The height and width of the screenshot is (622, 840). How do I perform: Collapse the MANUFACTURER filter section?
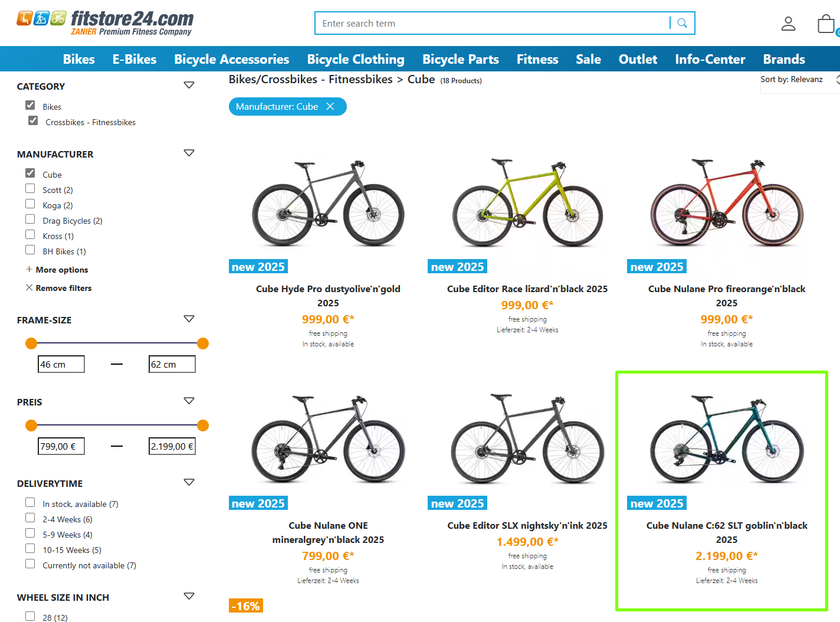pyautogui.click(x=189, y=153)
